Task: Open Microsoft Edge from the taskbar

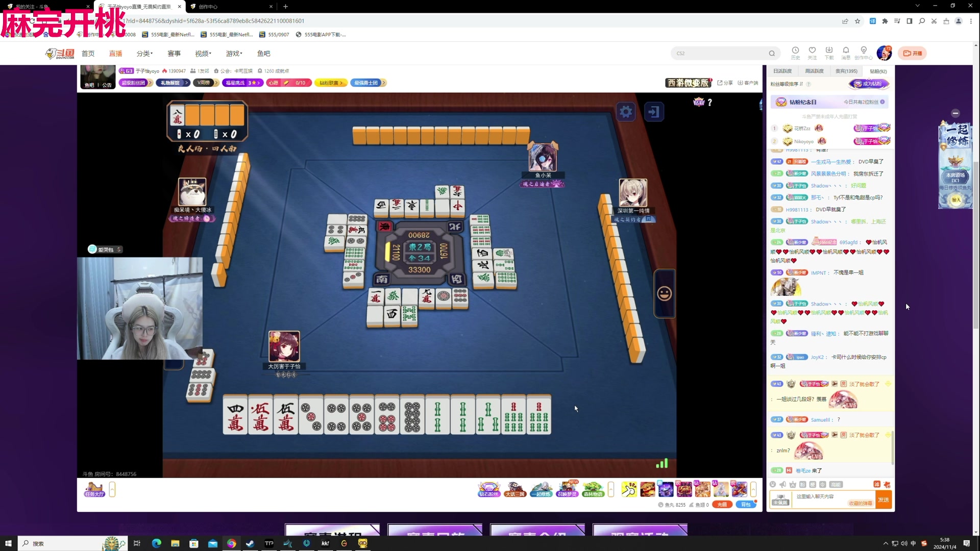Action: (x=156, y=543)
